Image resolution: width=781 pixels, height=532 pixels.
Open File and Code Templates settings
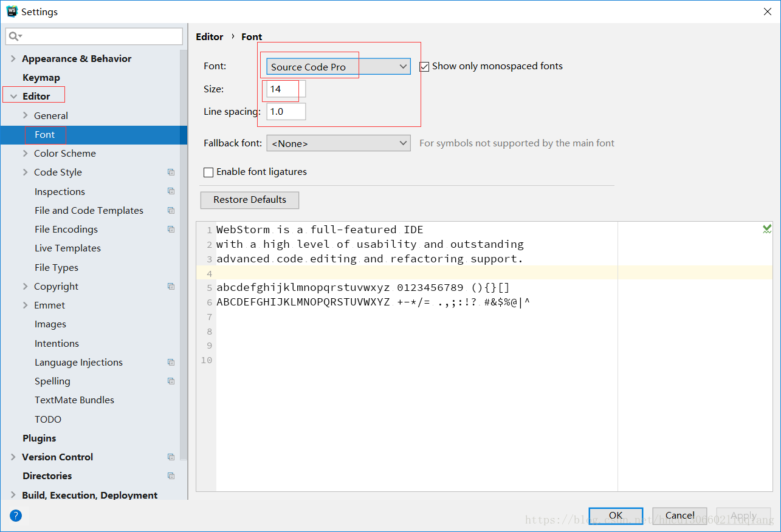[89, 210]
